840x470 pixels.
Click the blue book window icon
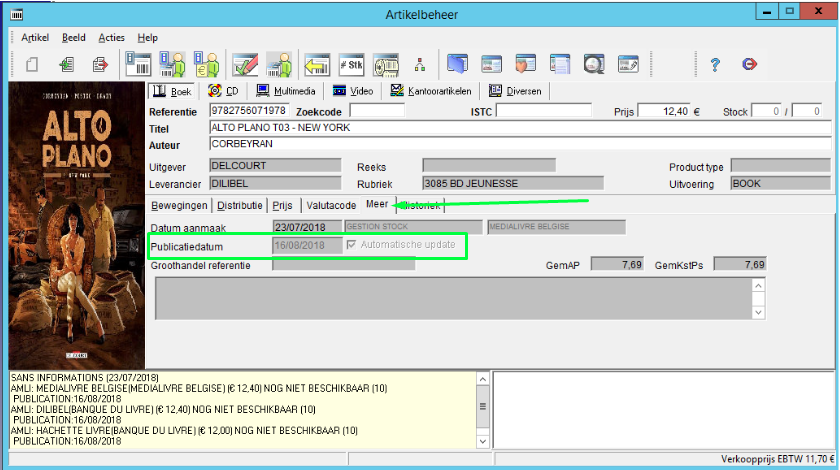(x=458, y=64)
